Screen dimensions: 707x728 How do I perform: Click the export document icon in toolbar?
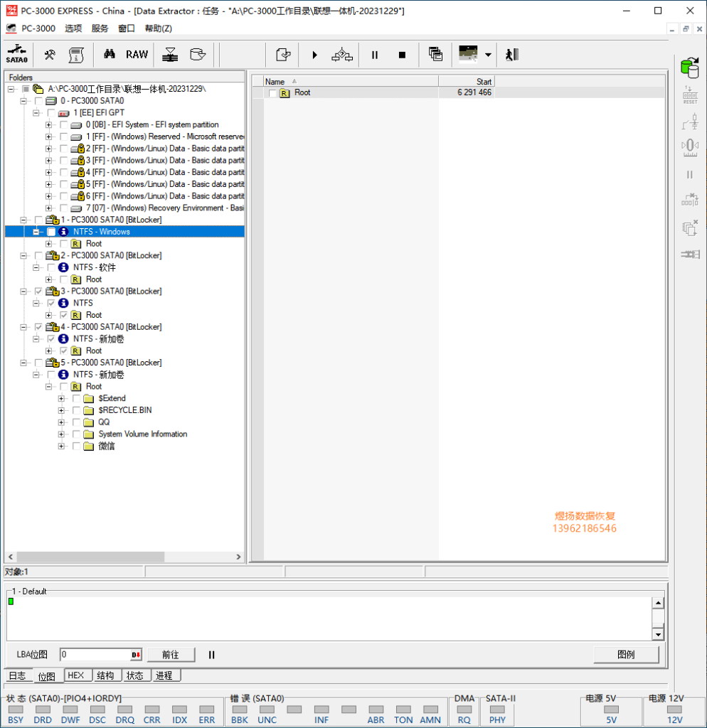click(283, 55)
